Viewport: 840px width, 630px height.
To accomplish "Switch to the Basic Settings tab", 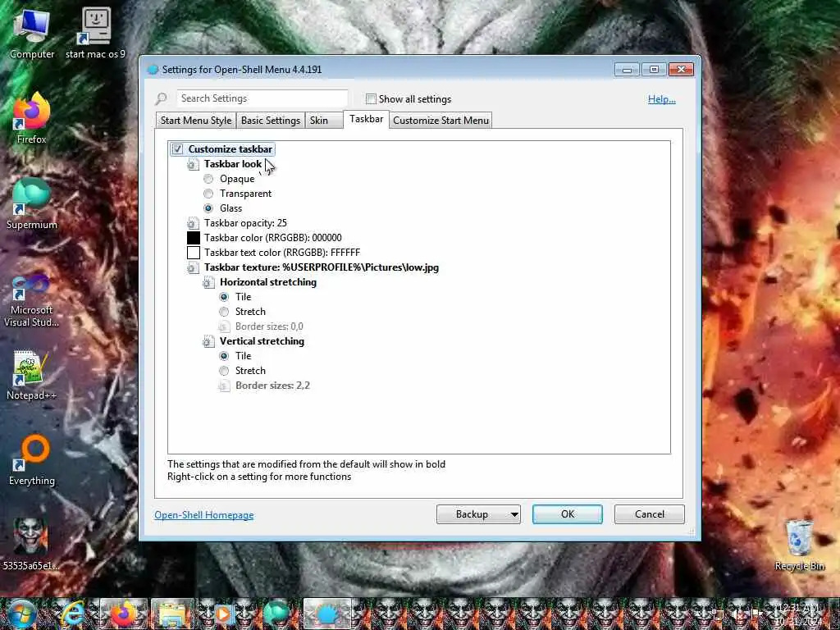I will pos(271,121).
